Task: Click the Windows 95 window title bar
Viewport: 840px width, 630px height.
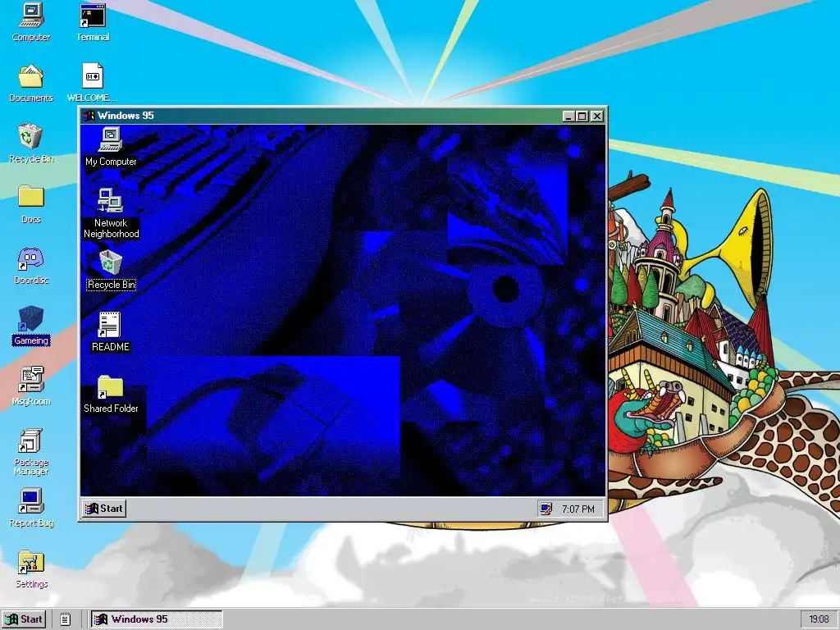Action: tap(344, 116)
